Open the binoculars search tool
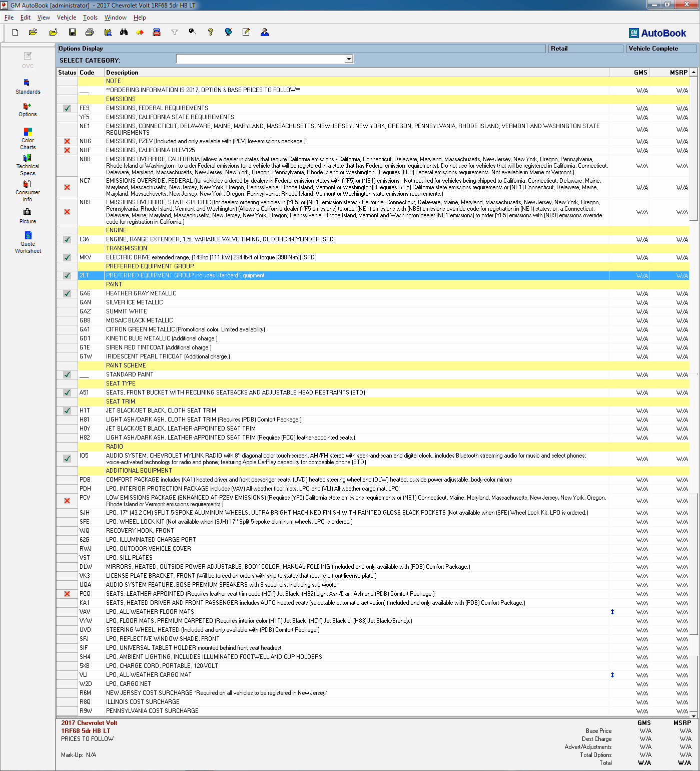Viewport: 700px width, 771px height. [124, 33]
